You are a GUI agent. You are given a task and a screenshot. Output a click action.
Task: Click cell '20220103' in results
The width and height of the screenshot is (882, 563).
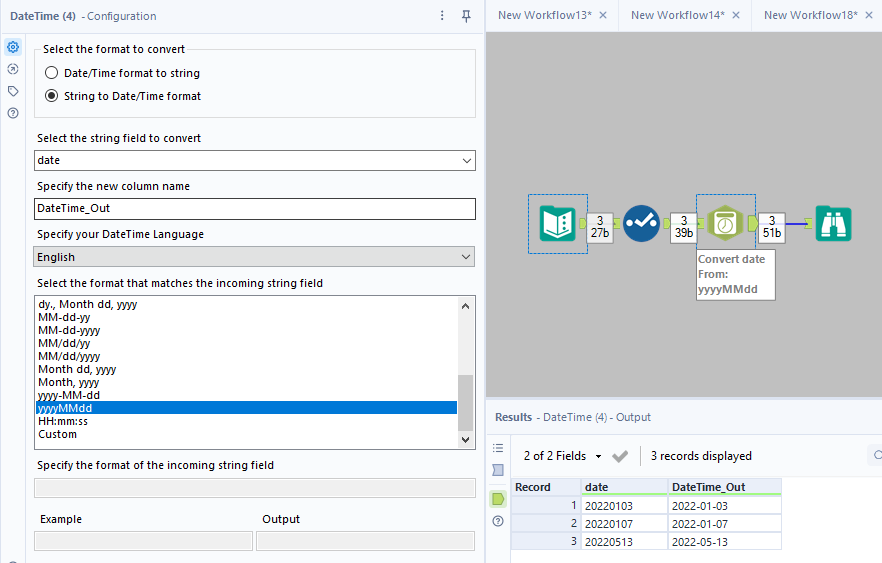[x=624, y=506]
